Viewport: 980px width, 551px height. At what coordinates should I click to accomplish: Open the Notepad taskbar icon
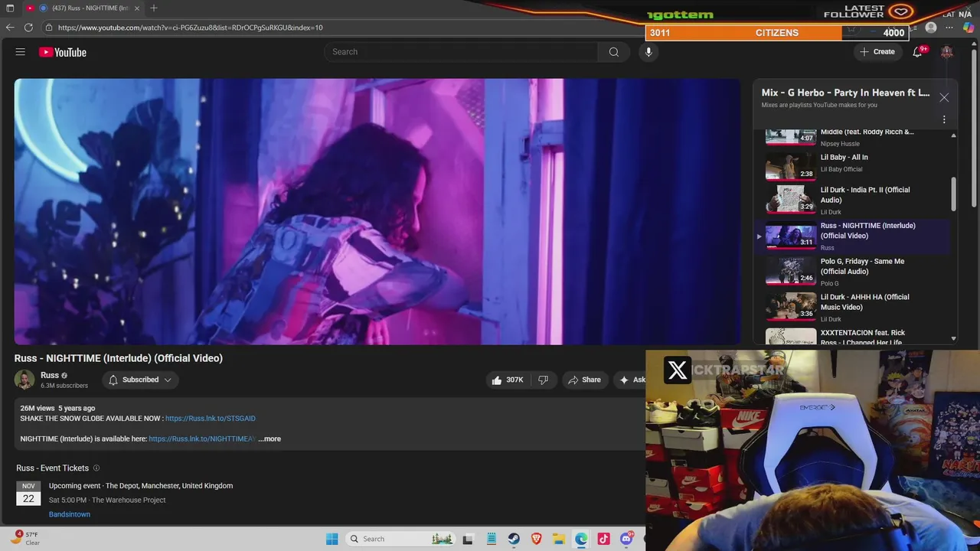pos(492,539)
